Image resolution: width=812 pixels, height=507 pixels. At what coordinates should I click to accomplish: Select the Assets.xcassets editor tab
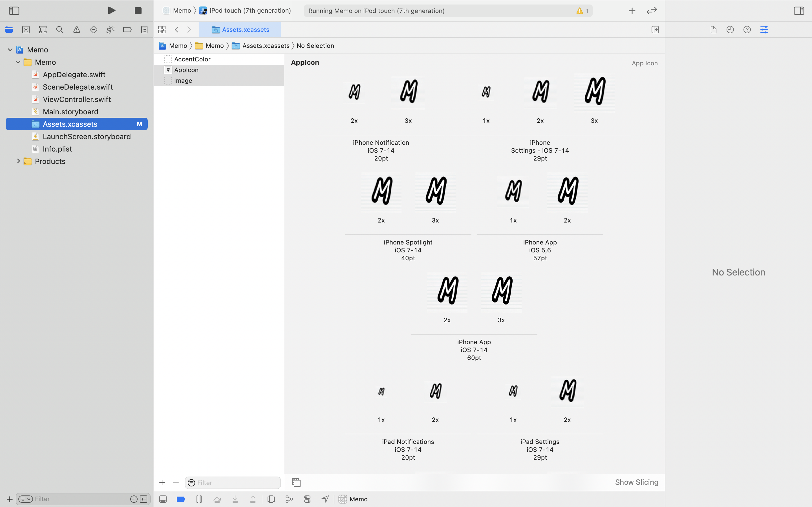(240, 30)
